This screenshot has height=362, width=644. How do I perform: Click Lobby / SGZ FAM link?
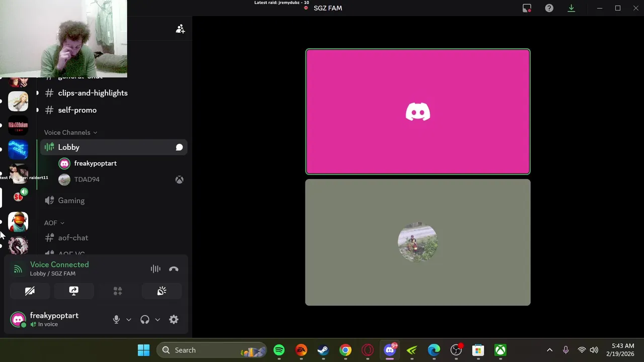click(53, 274)
